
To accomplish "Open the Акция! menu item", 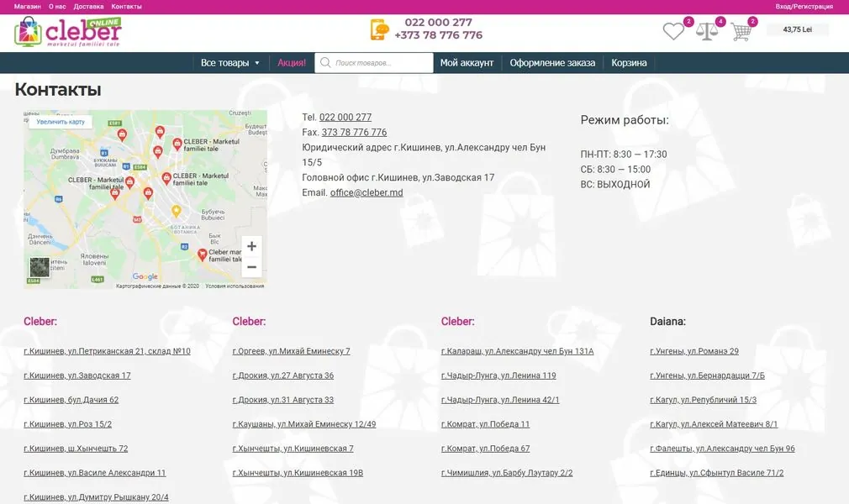I will [292, 63].
